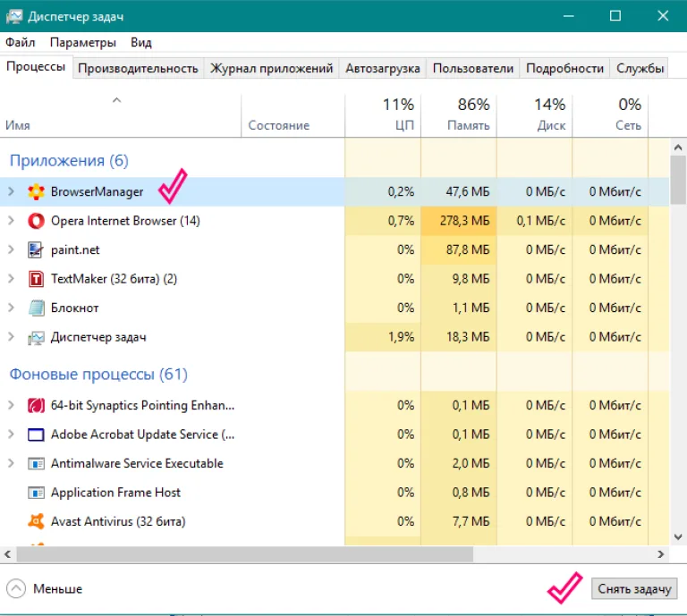Viewport: 687px width, 616px height.
Task: Click the Synaptics Pointing Enhancer icon
Action: [x=36, y=405]
